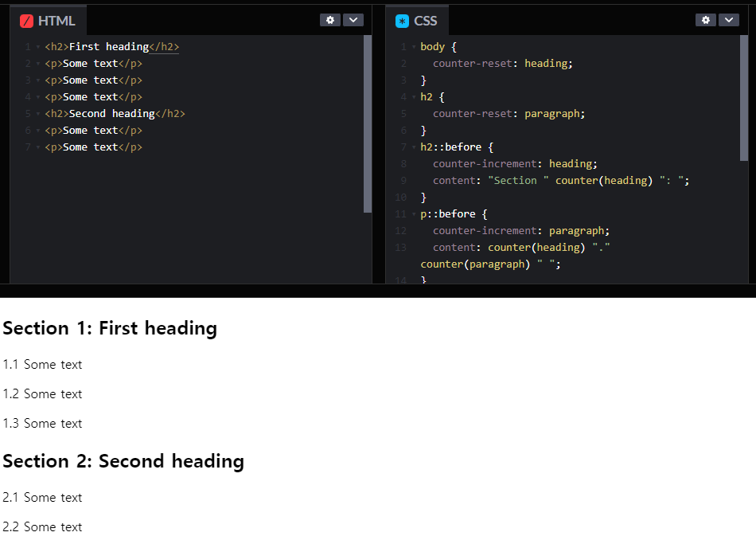This screenshot has height=540, width=756.
Task: Click the '2.1 Some text' preview paragraph
Action: 42,498
